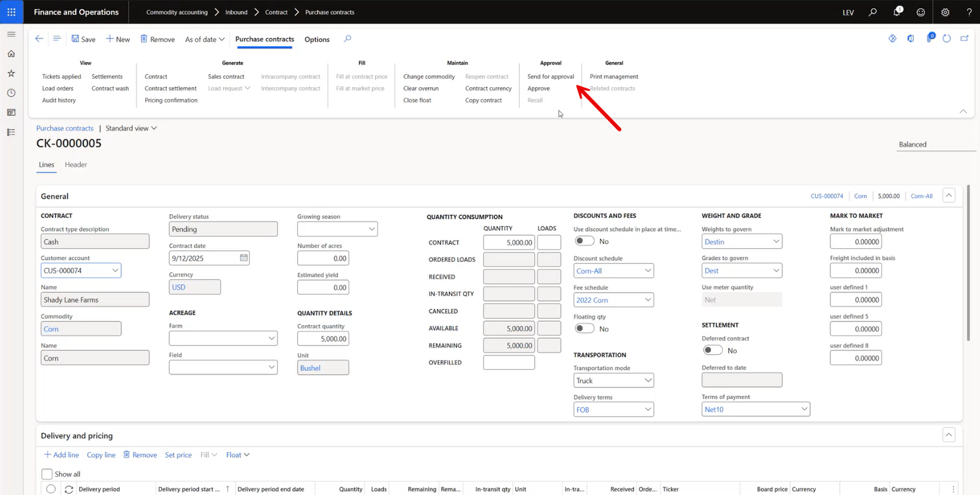Open Recent clock icon in sidebar

[11, 93]
